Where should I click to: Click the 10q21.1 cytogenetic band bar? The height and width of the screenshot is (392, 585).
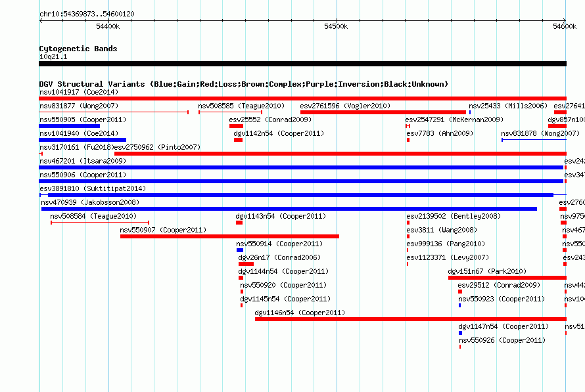pos(302,64)
